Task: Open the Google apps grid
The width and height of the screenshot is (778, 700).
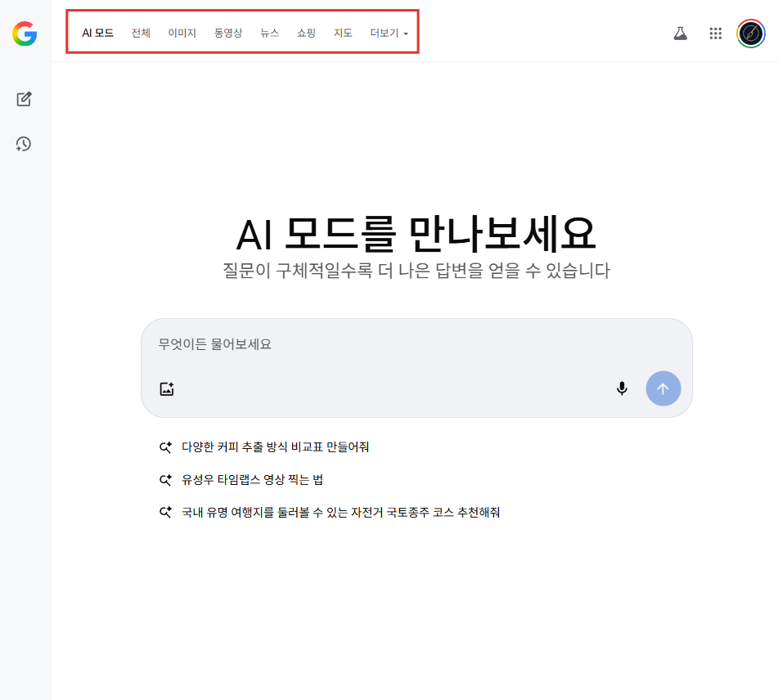Action: coord(716,34)
